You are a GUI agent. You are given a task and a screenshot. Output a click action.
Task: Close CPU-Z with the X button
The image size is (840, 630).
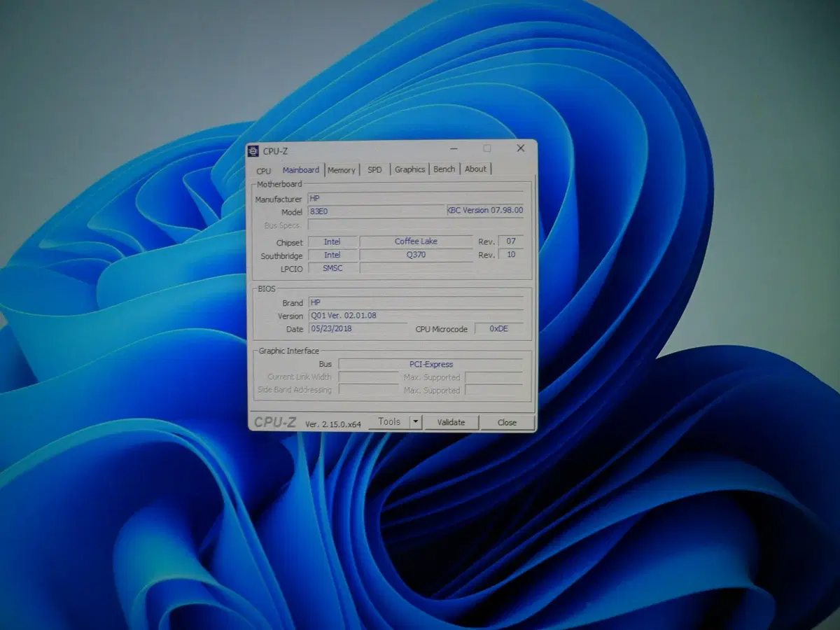click(521, 148)
